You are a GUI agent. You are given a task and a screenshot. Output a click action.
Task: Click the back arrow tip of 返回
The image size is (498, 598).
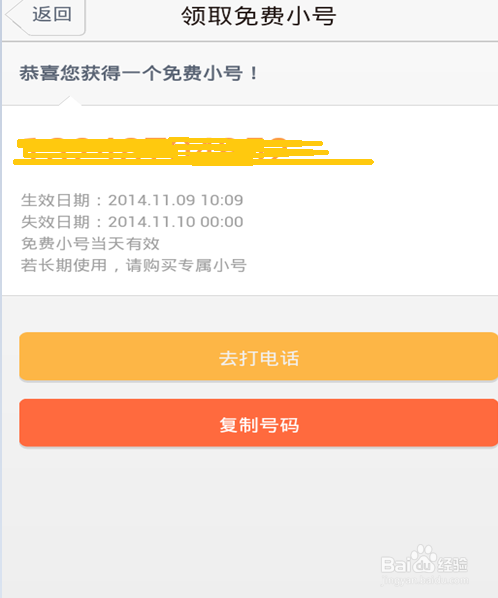click(11, 16)
